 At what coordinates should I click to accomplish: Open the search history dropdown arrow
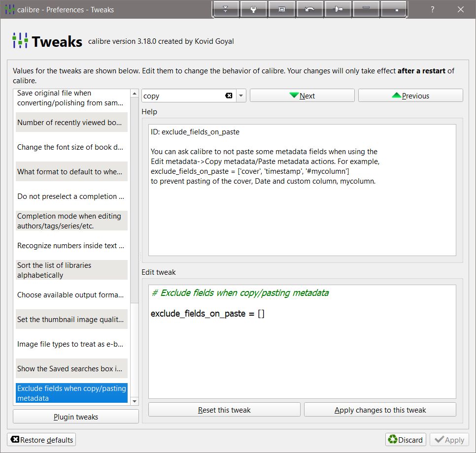[241, 96]
